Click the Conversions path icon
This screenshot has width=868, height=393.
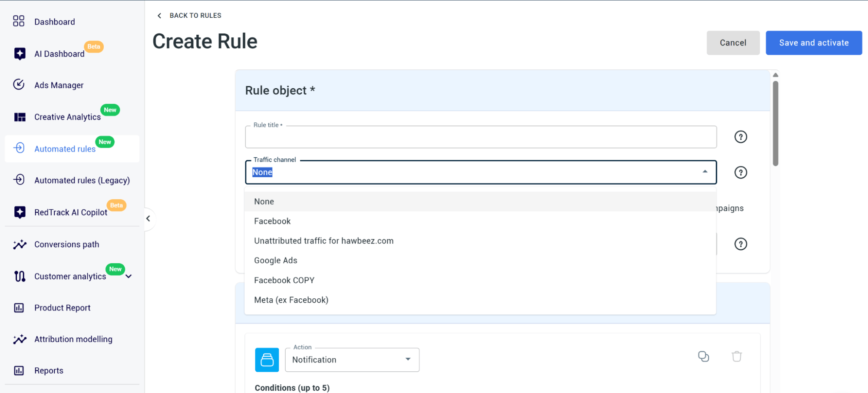[x=20, y=244]
